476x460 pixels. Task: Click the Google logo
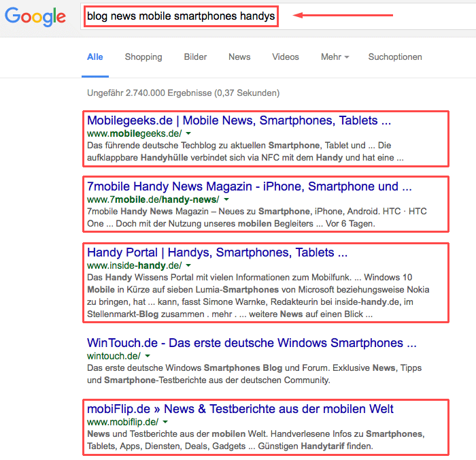pyautogui.click(x=35, y=17)
